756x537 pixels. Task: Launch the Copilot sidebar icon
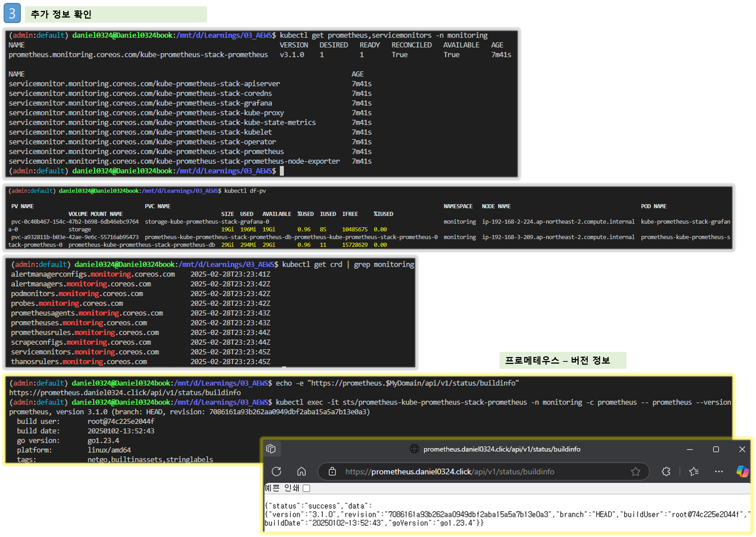tap(742, 471)
